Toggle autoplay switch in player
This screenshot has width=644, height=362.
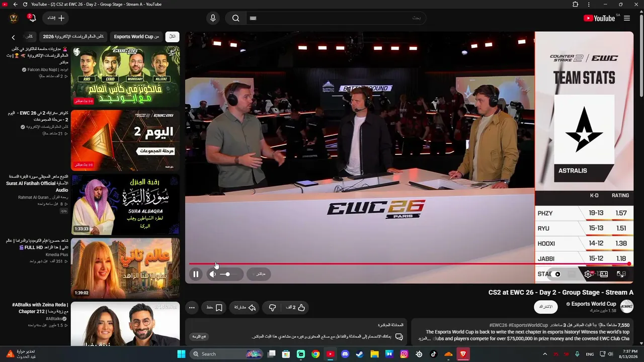point(556,274)
